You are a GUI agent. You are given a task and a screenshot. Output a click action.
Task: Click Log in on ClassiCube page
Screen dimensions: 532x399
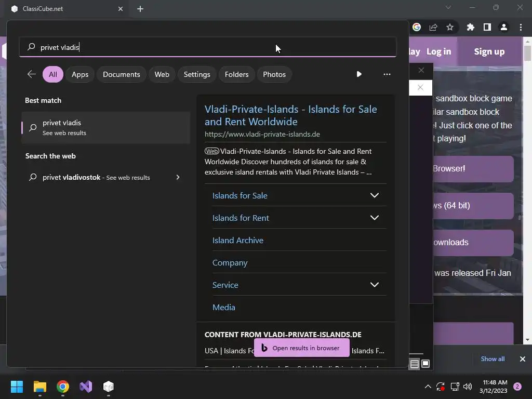point(438,51)
